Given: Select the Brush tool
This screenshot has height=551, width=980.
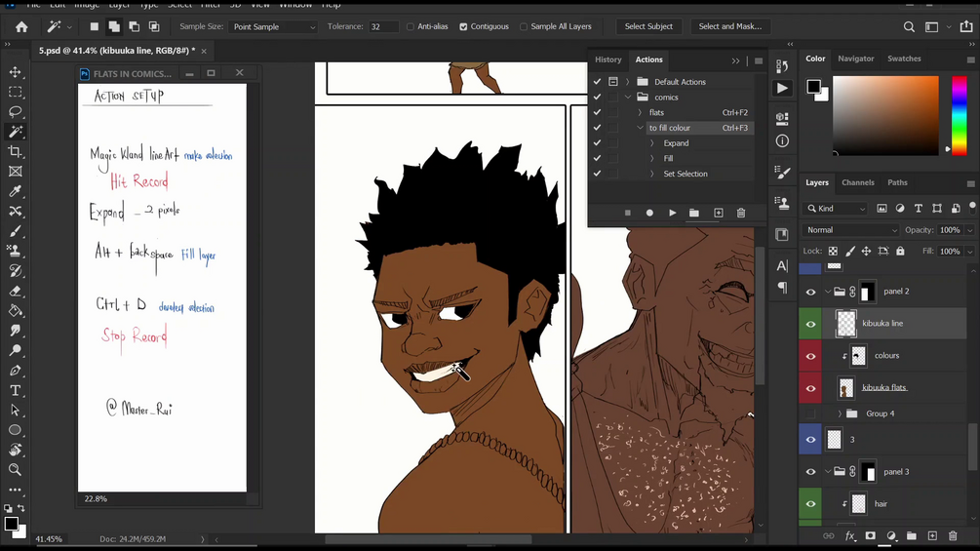Looking at the screenshot, I should tap(15, 231).
